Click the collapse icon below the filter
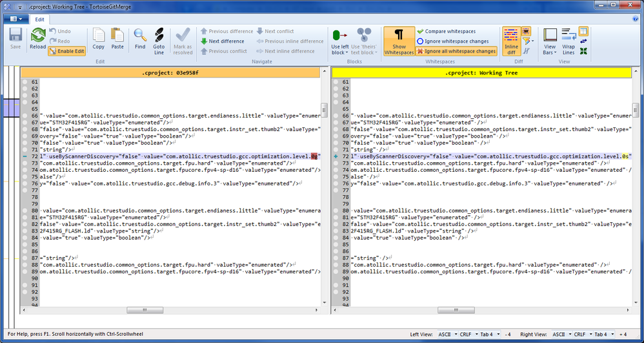The height and width of the screenshot is (343, 644). coord(526,51)
